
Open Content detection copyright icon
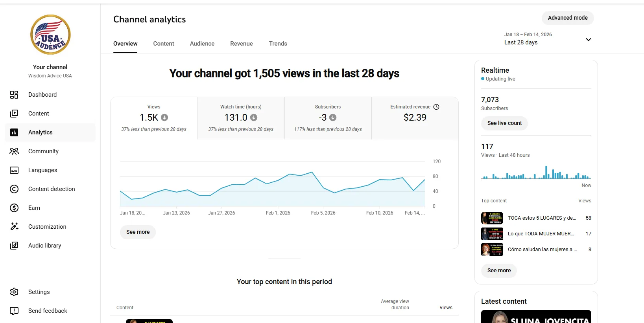point(14,189)
